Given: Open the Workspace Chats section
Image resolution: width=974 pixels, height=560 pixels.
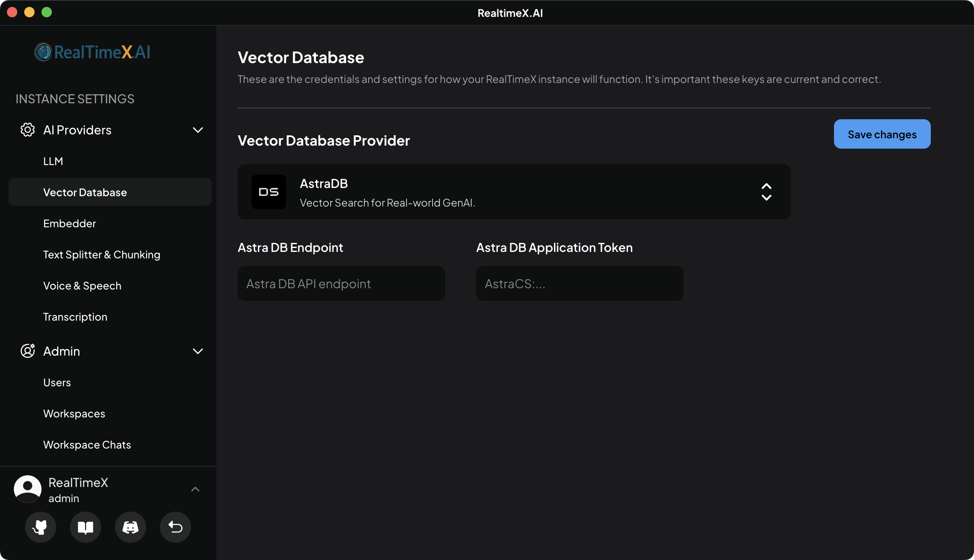Looking at the screenshot, I should 87,445.
